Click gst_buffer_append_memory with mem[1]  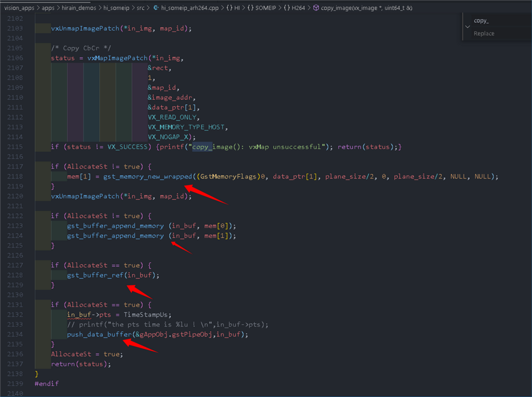pos(115,235)
